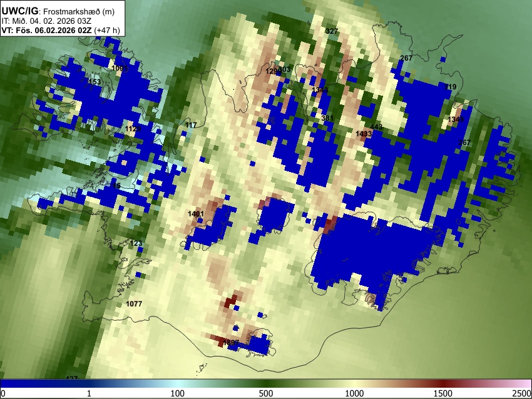Click the map value label "327"
This screenshot has height=399, width=532.
pyautogui.click(x=332, y=31)
